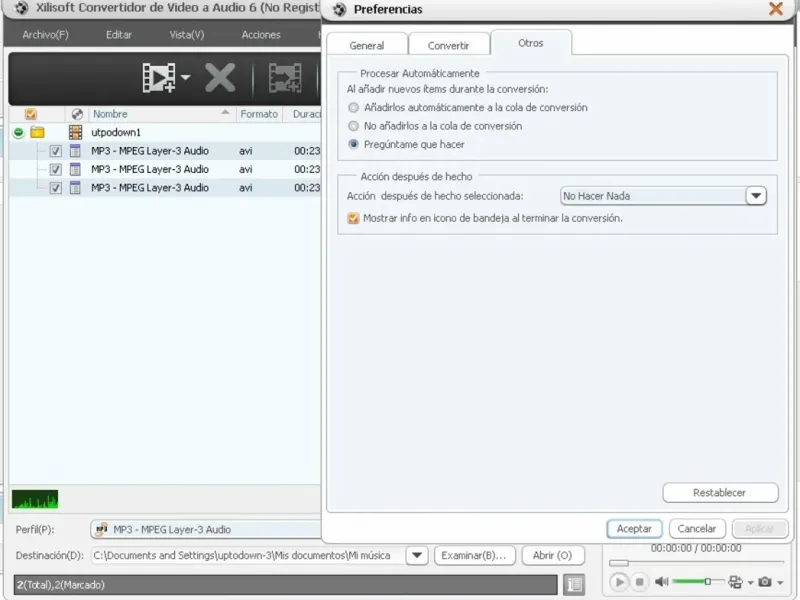
Task: Click '2(Total),2(Marcado)' status bar text
Action: coord(61,585)
